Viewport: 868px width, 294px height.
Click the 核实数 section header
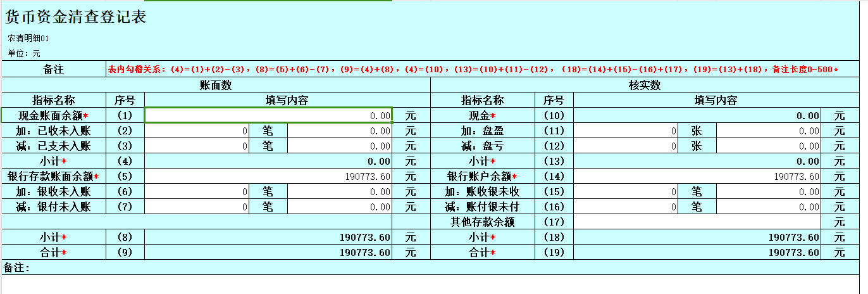645,85
